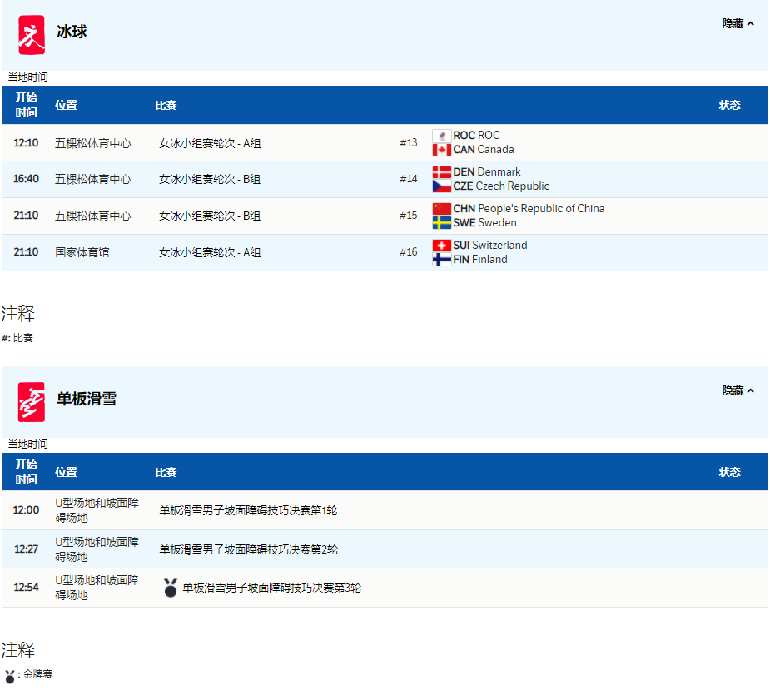Click the ice hockey sport icon
This screenshot has height=700, width=770.
point(32,35)
